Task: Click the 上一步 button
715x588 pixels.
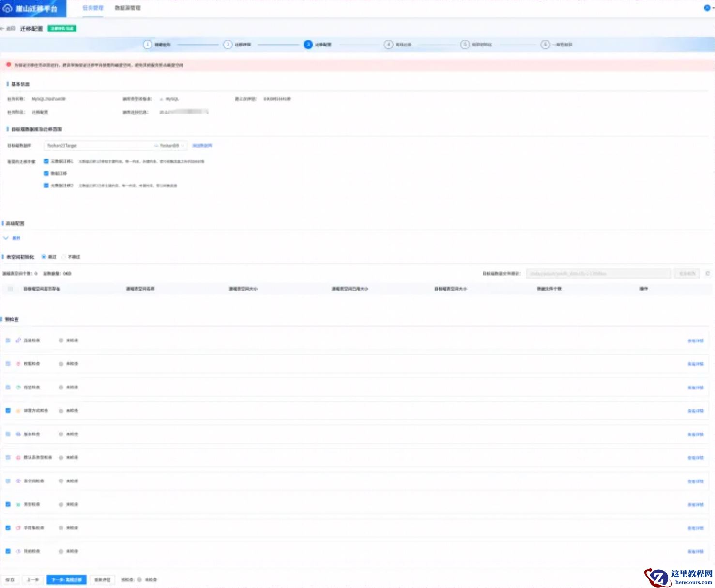Action: click(32, 580)
